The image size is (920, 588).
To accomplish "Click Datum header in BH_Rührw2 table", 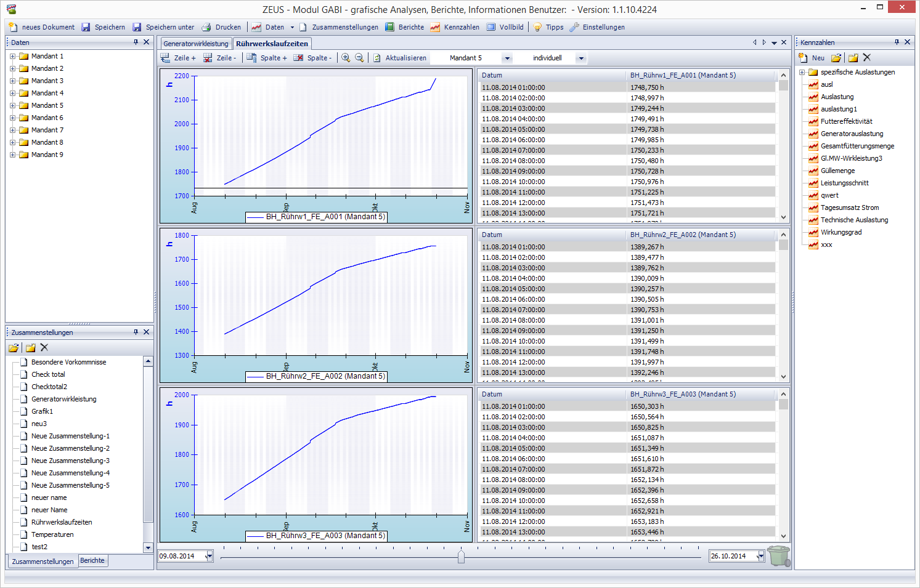I will click(x=552, y=235).
